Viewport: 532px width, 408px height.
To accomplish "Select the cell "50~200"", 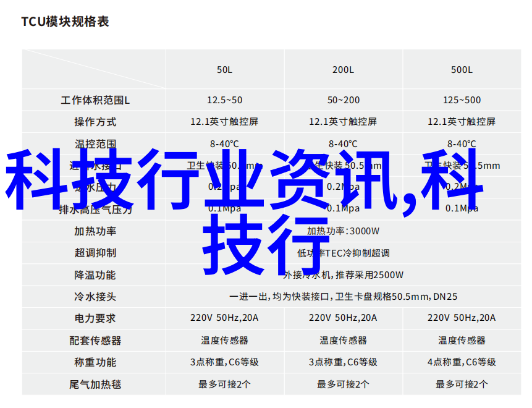I will (344, 100).
